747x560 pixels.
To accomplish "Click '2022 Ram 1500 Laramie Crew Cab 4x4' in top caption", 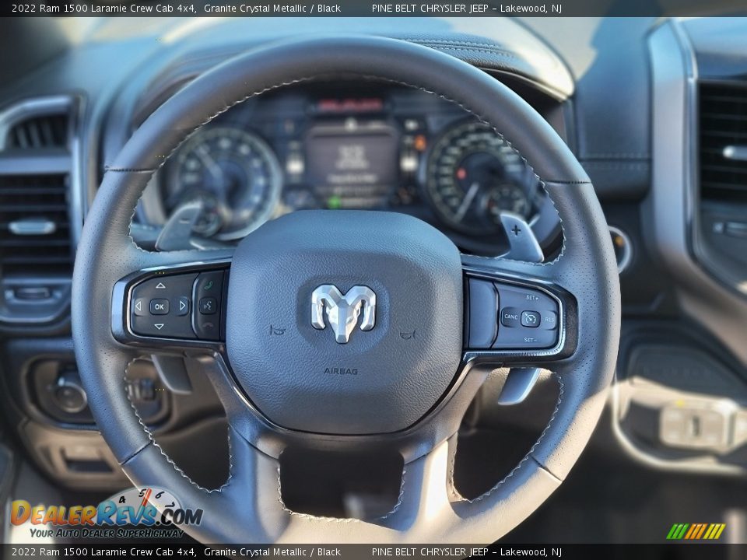I will (x=103, y=8).
